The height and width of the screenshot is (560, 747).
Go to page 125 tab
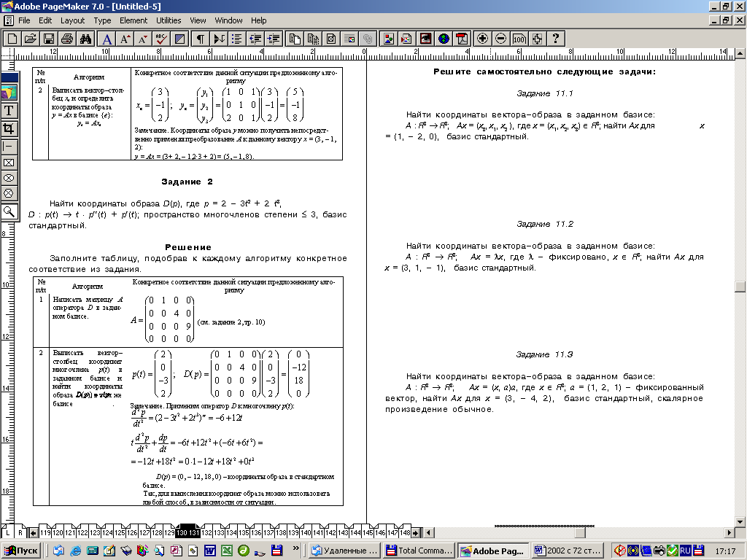coord(120,533)
